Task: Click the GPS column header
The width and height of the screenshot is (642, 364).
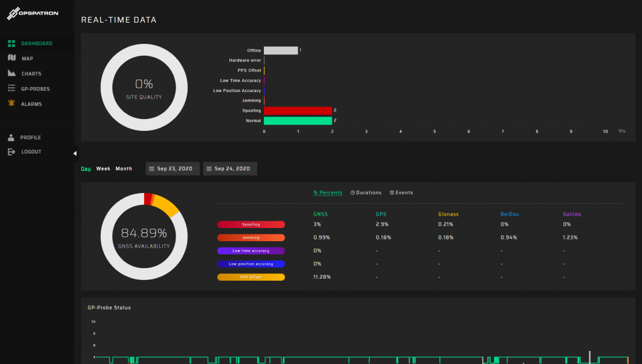Action: [x=381, y=214]
